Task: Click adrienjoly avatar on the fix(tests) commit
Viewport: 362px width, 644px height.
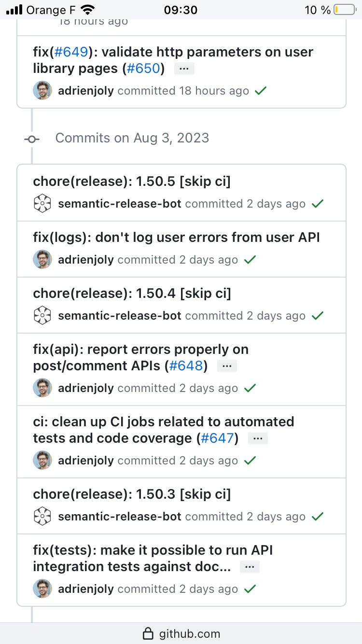Action: coord(42,588)
